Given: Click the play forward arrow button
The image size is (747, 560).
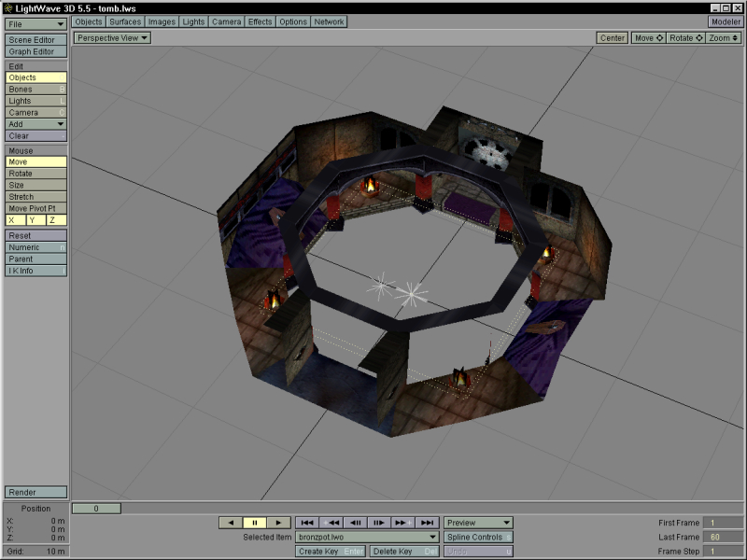Looking at the screenshot, I should 279,523.
